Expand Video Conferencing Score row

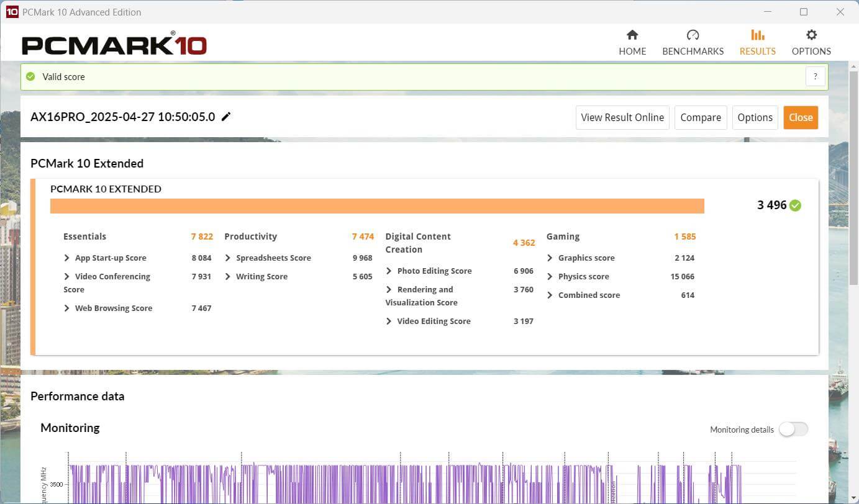(x=66, y=277)
